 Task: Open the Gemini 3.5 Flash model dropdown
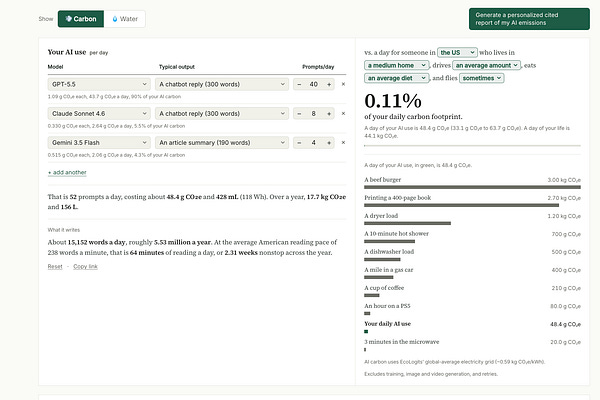[99, 142]
